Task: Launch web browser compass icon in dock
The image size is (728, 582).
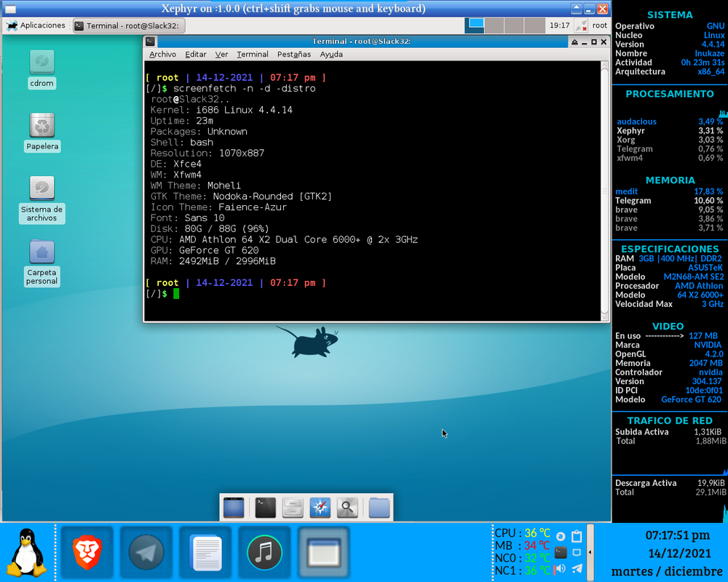Action: tap(320, 508)
